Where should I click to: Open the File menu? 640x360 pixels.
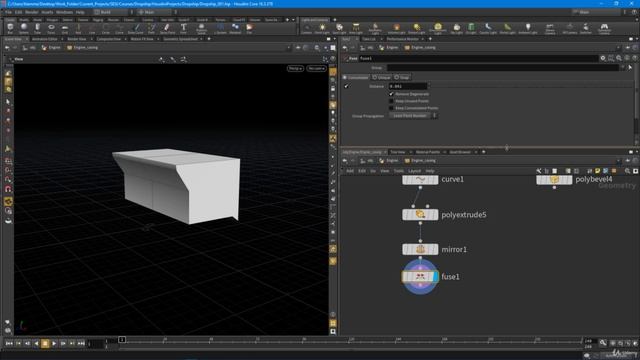[x=8, y=12]
